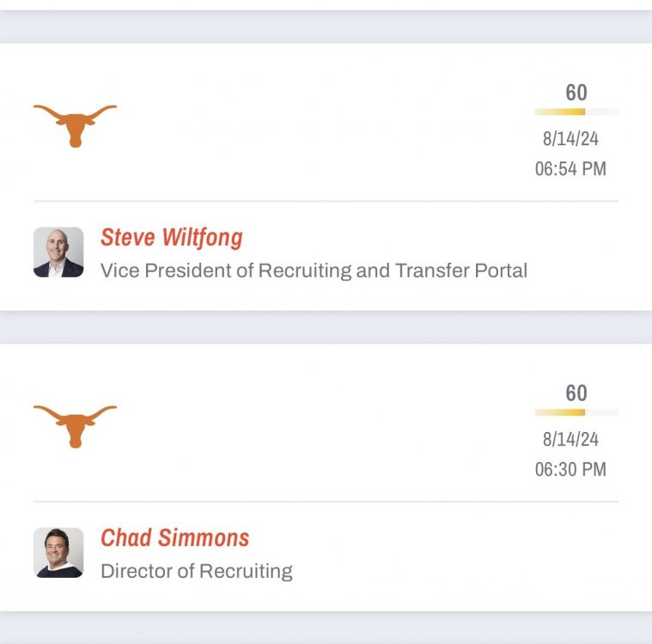Image resolution: width=652 pixels, height=644 pixels.
Task: Click the 60 score in Steve Wiltfong's card
Action: (576, 93)
